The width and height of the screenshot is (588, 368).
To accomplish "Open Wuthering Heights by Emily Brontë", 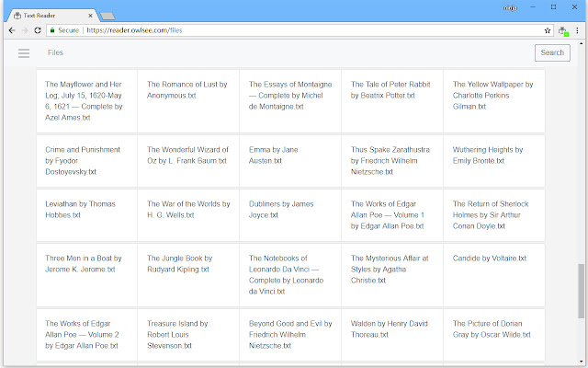I will 488,155.
